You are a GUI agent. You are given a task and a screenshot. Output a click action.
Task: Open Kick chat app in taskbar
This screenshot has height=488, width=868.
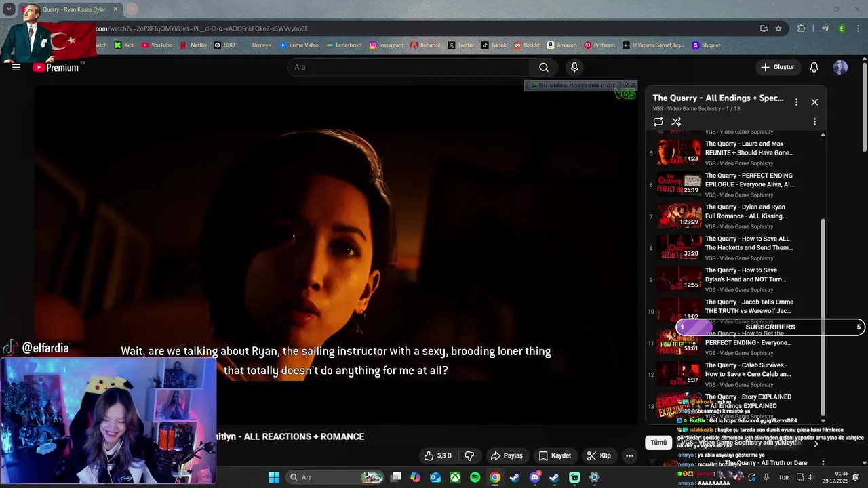574,477
